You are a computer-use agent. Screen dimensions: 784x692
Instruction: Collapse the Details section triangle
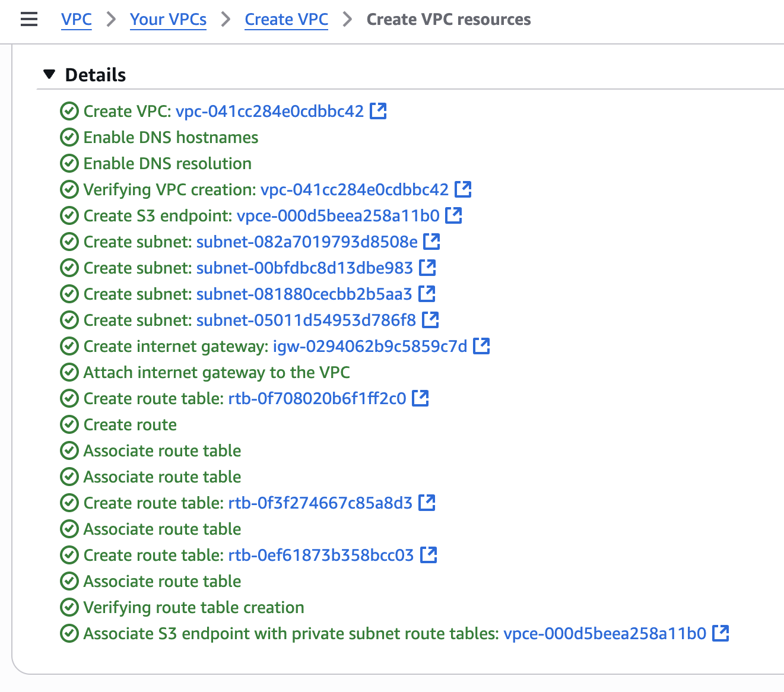pyautogui.click(x=49, y=74)
